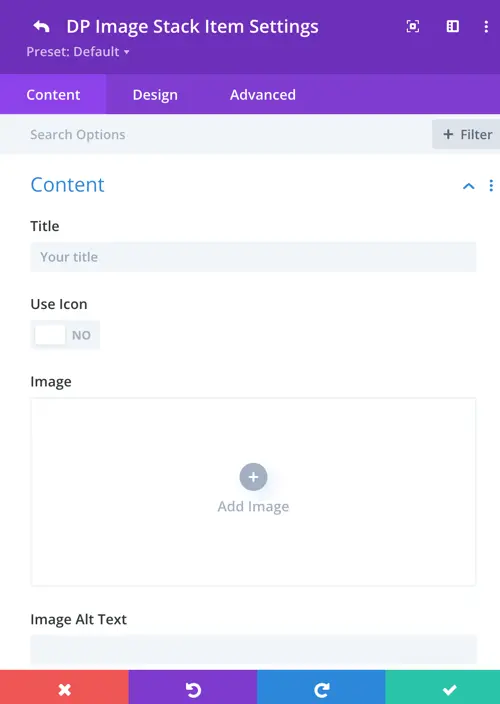Click the snap-to-sidebar layout icon
This screenshot has width=500, height=704.
(x=452, y=26)
